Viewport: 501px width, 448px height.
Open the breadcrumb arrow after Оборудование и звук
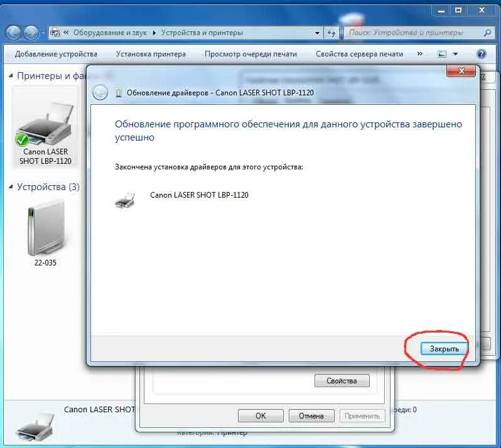pyautogui.click(x=154, y=33)
